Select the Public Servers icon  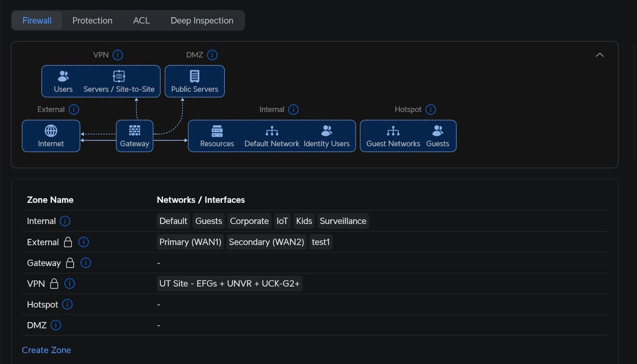(x=195, y=76)
